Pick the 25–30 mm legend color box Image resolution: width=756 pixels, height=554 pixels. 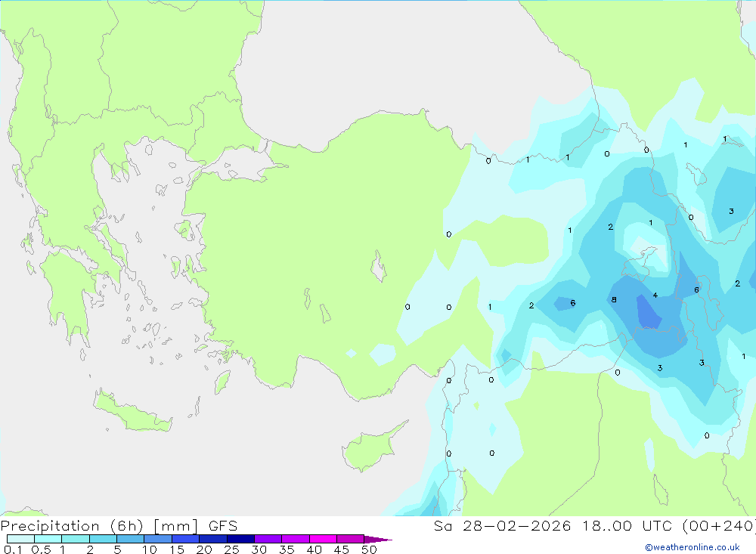pos(240,539)
